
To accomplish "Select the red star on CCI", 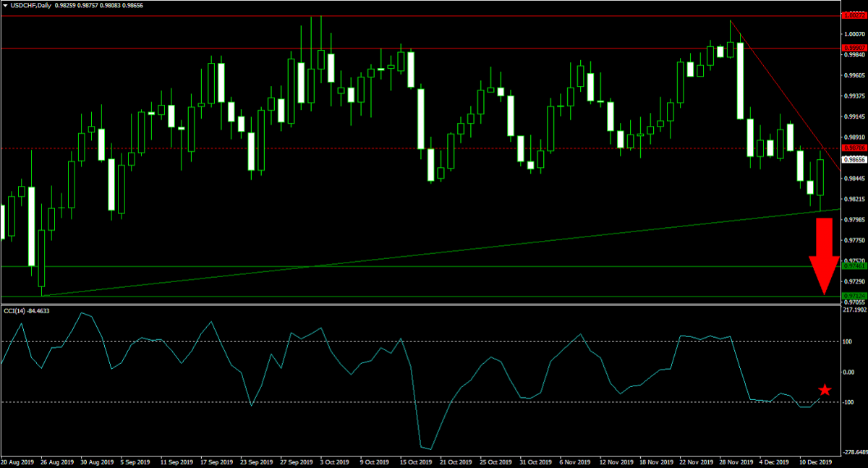I will pyautogui.click(x=824, y=391).
